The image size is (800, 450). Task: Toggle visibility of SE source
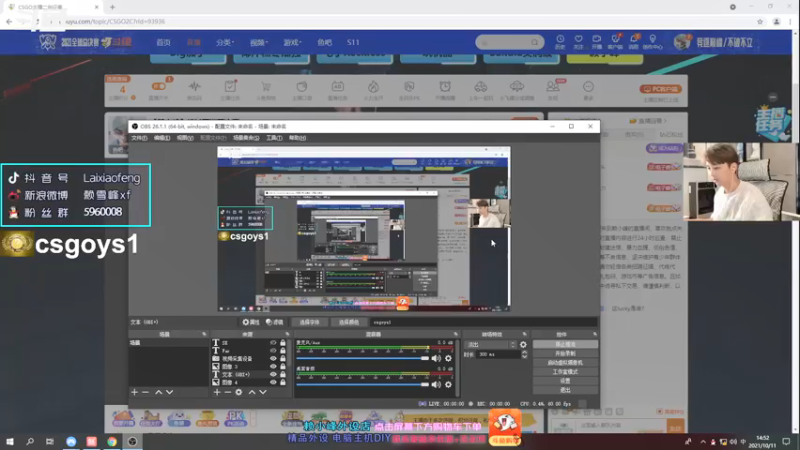[x=273, y=343]
